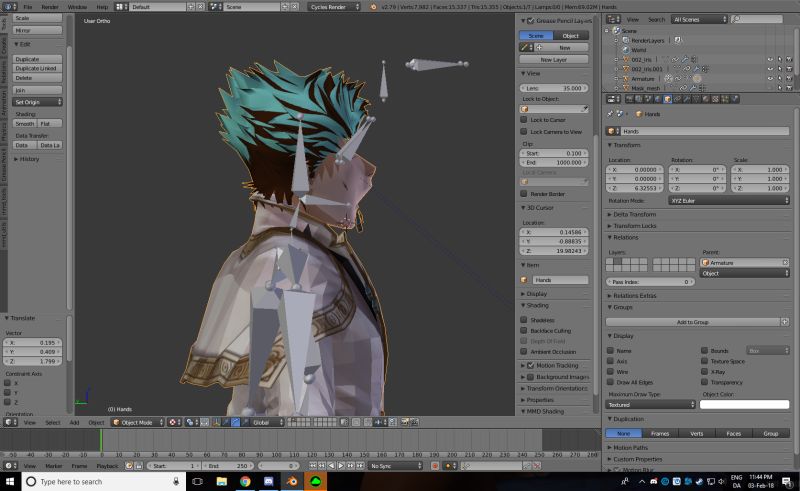800x491 pixels.
Task: Select the Verts duplication tab
Action: point(696,433)
